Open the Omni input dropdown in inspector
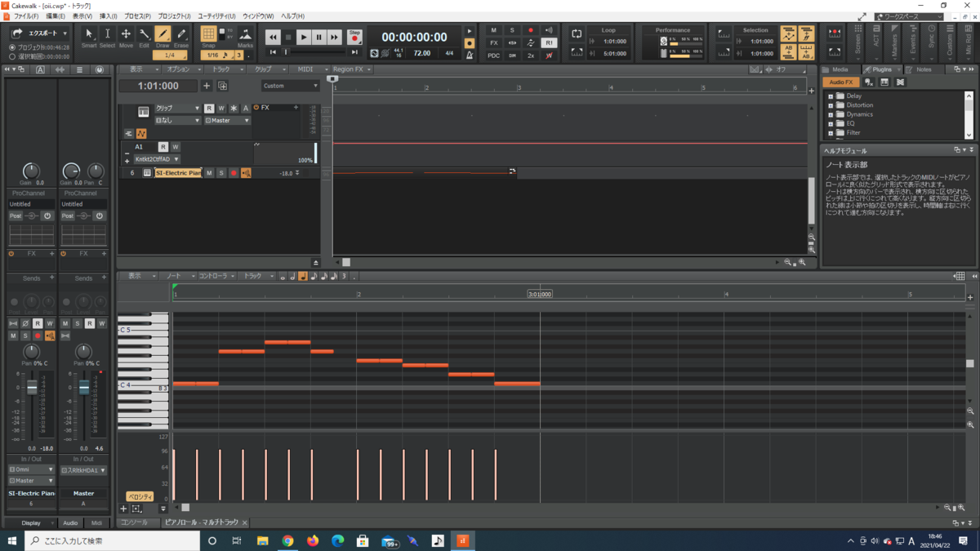The height and width of the screenshot is (551, 980). [31, 470]
